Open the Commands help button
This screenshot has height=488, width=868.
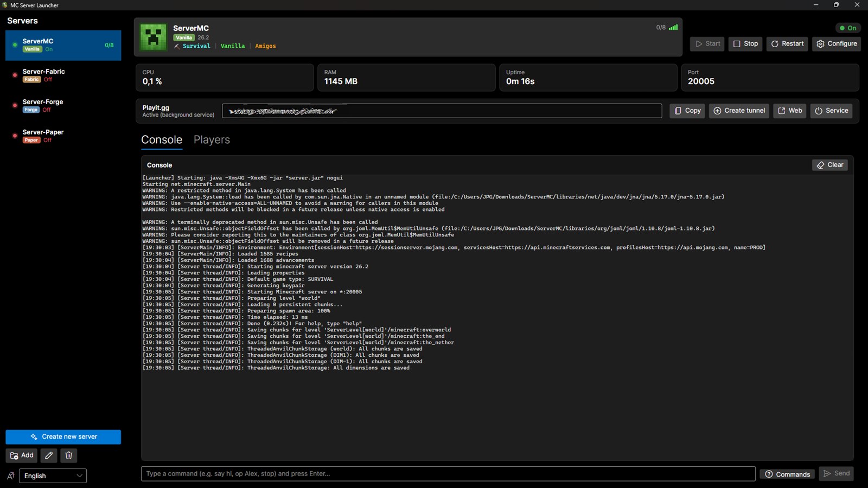coord(787,474)
